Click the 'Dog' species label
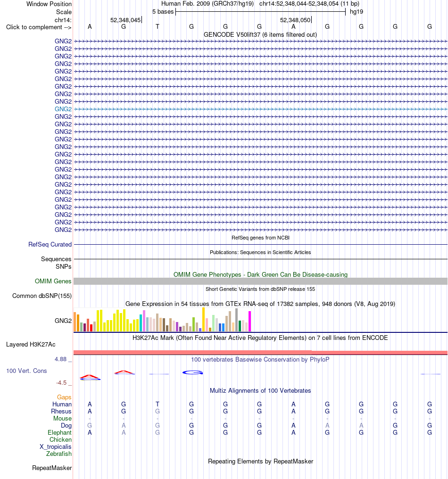 pos(66,426)
